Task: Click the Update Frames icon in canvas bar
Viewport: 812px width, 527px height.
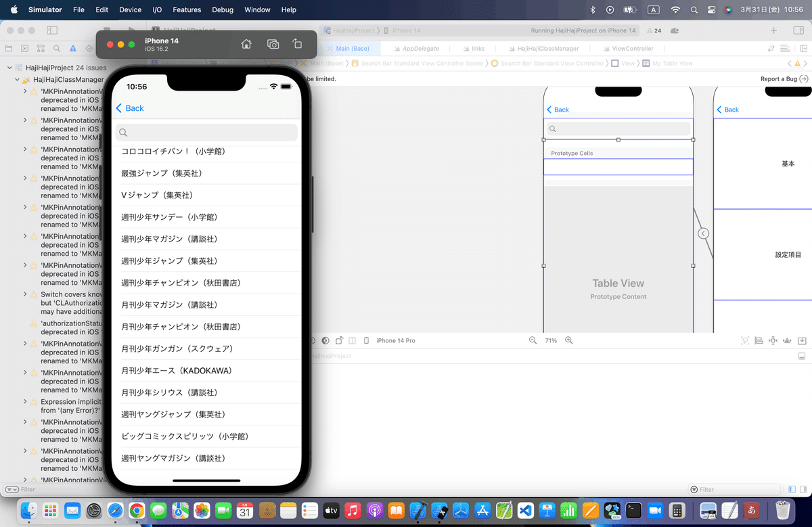Action: pyautogui.click(x=744, y=340)
